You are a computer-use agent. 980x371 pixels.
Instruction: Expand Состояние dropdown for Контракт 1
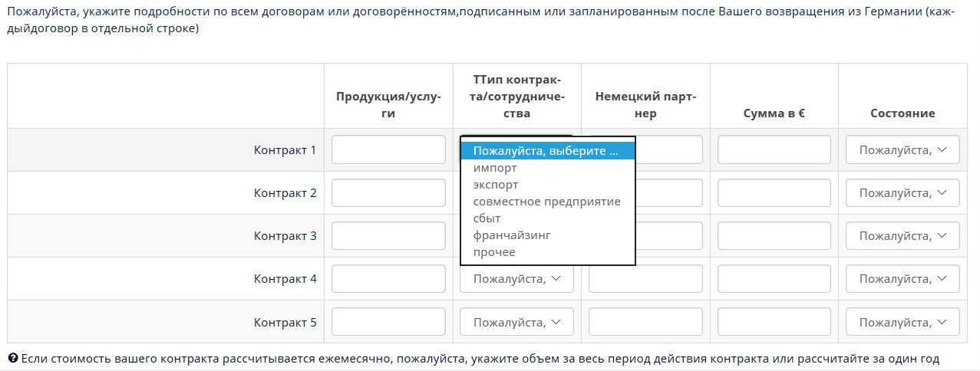pyautogui.click(x=902, y=150)
